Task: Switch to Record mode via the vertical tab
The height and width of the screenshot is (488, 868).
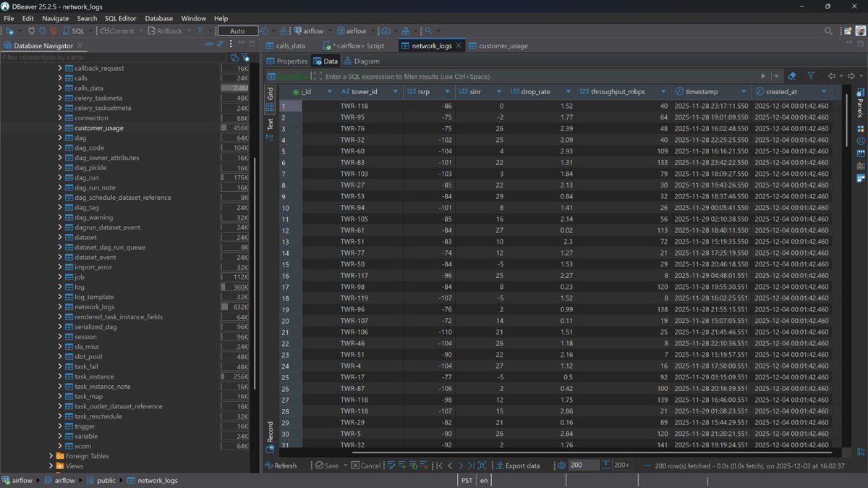Action: pyautogui.click(x=269, y=429)
